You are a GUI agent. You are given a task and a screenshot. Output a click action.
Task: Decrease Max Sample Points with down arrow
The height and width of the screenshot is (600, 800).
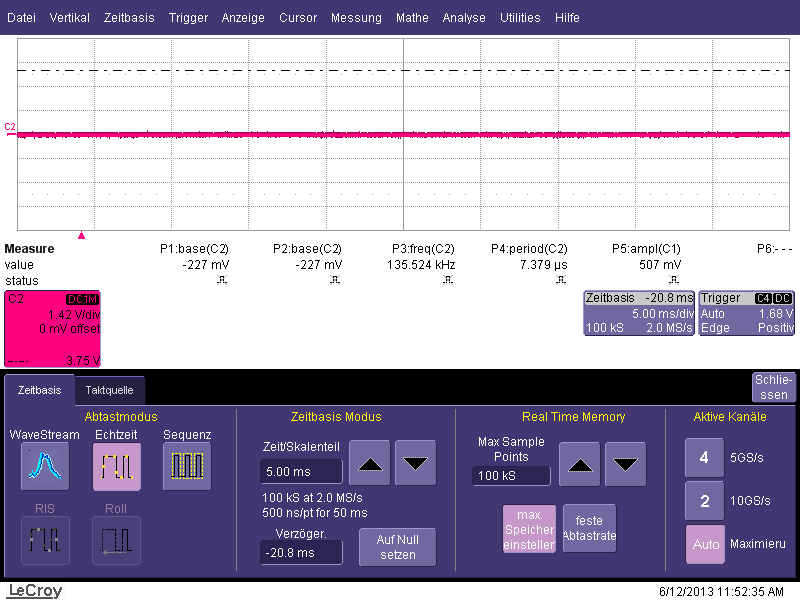click(x=625, y=463)
